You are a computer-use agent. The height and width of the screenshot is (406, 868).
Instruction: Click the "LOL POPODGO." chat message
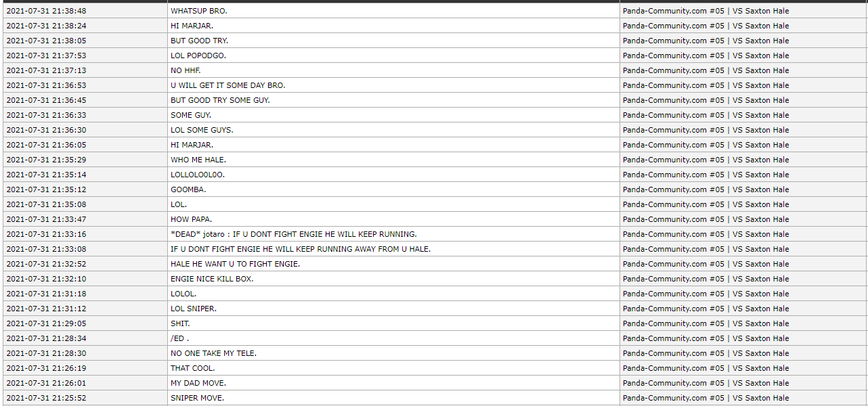point(198,55)
